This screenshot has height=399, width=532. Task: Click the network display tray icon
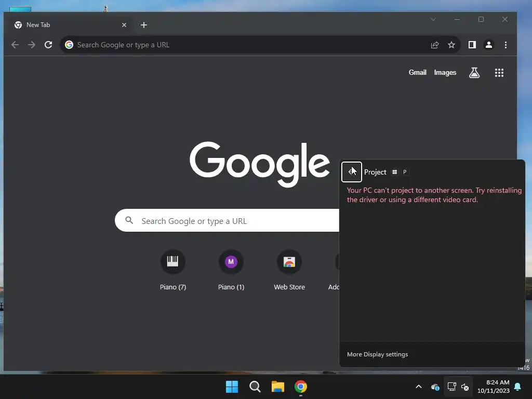(x=451, y=387)
